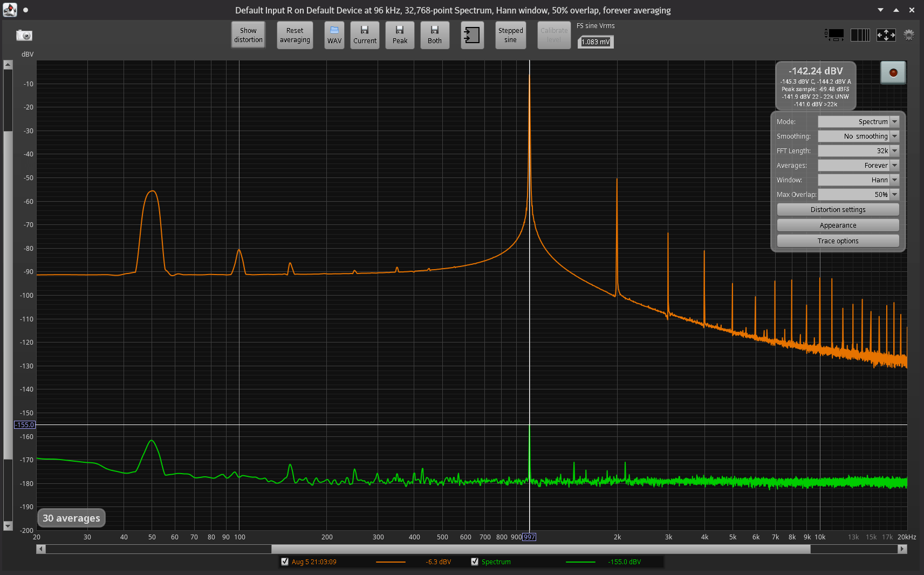Click the horizontal scrollbar left arrow

pyautogui.click(x=41, y=549)
